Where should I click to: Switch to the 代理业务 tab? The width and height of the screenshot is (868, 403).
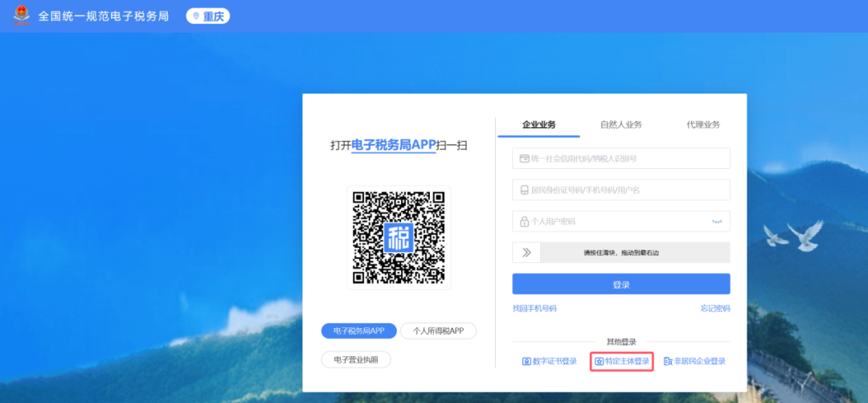[703, 124]
